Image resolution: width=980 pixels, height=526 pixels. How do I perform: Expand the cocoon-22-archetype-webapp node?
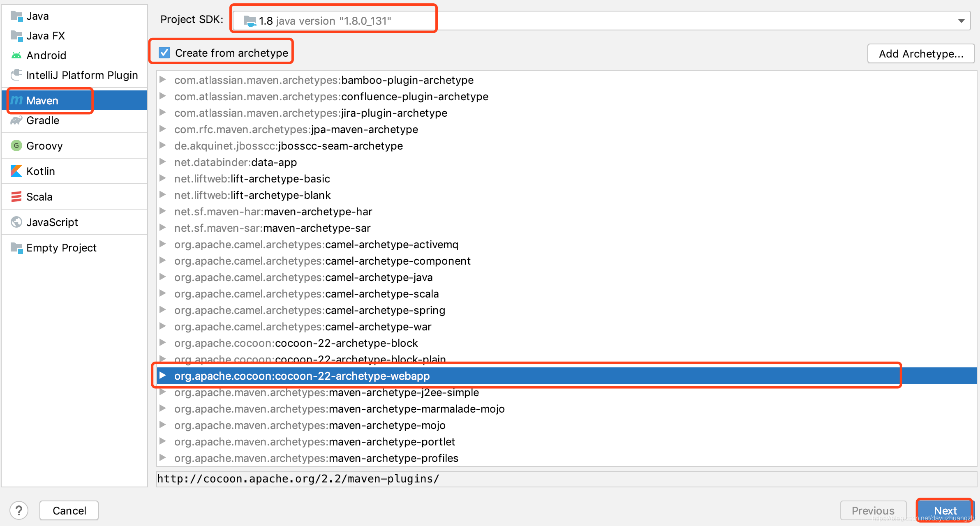[163, 375]
